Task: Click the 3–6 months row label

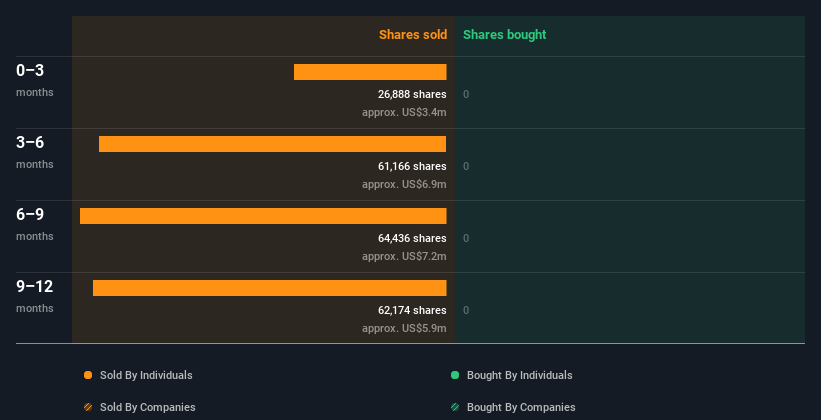Action: tap(35, 152)
